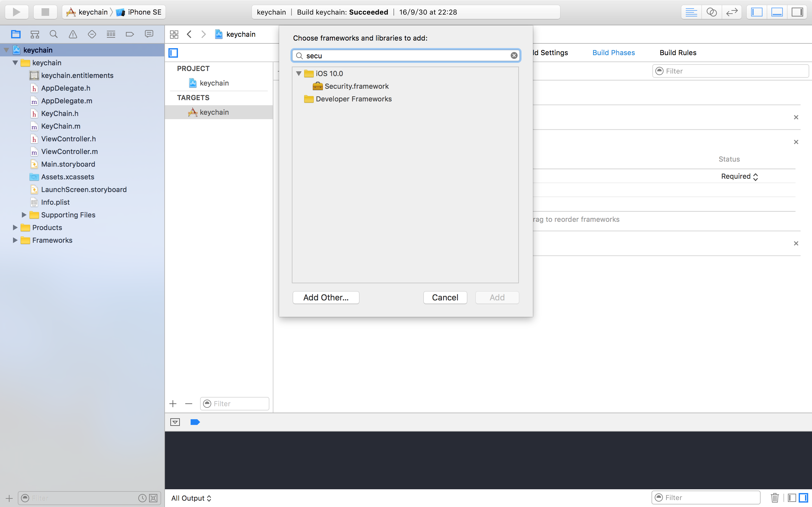Viewport: 812px width, 507px height.
Task: Select Security.framework in the list
Action: [356, 86]
